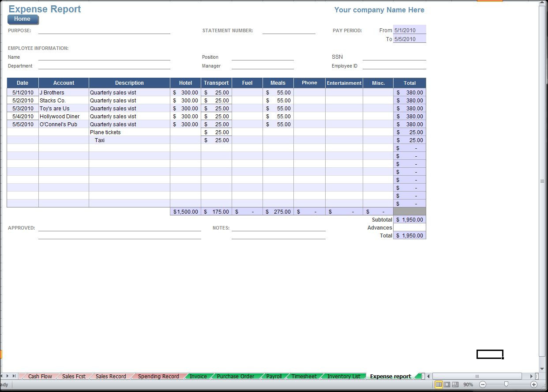Click the Meals column header
The width and height of the screenshot is (548, 392).
pyautogui.click(x=278, y=83)
